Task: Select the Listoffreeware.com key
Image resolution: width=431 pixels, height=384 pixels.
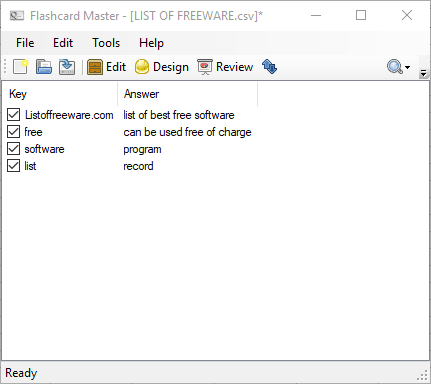Action: coord(69,115)
